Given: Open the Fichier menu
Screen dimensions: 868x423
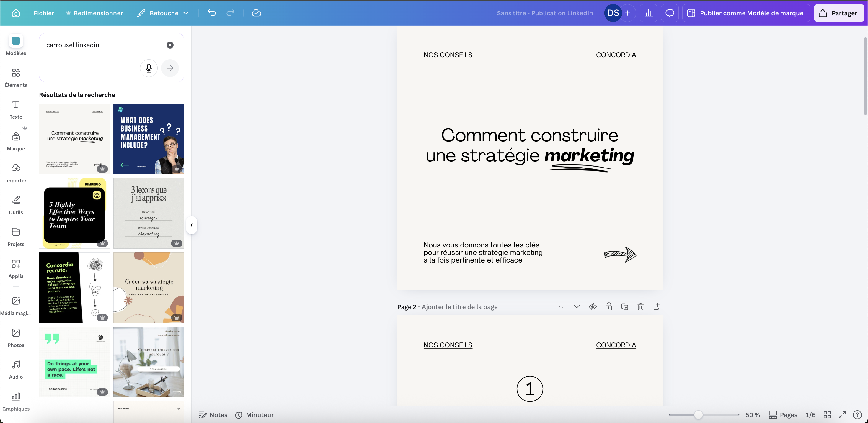Looking at the screenshot, I should [x=44, y=13].
